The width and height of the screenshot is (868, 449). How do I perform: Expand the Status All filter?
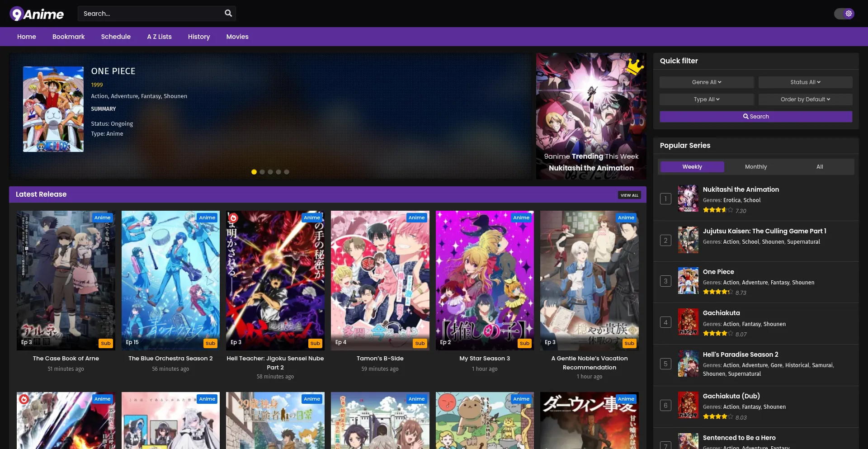(x=806, y=82)
